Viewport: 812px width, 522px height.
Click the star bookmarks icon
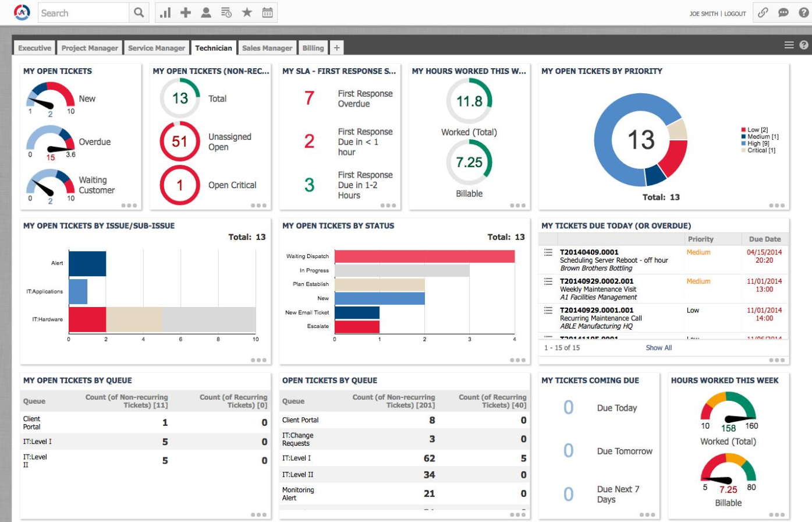click(x=247, y=12)
